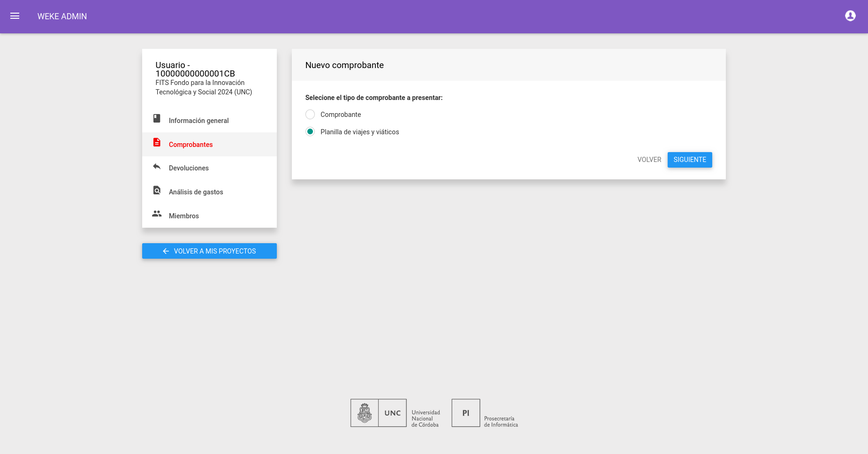Click the VOLVER A MIS PROYECTOS button
This screenshot has height=454, width=868.
(x=209, y=251)
